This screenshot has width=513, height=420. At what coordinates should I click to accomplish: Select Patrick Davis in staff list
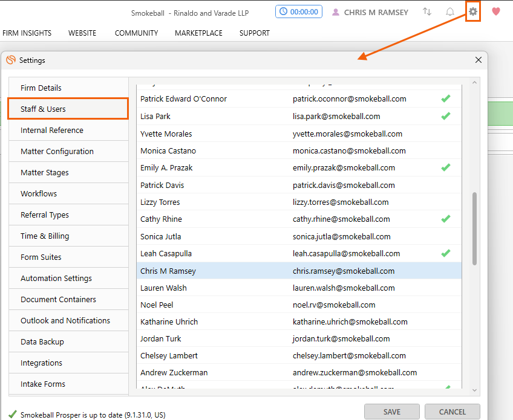(x=299, y=185)
